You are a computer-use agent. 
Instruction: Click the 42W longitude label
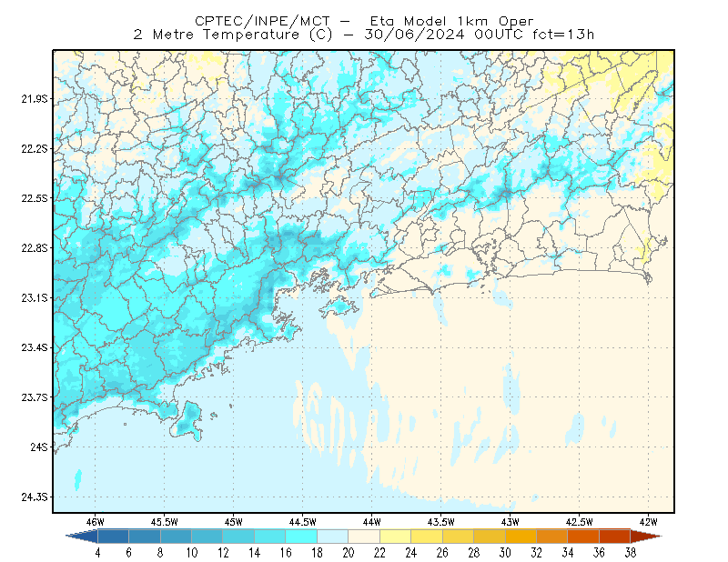click(649, 522)
